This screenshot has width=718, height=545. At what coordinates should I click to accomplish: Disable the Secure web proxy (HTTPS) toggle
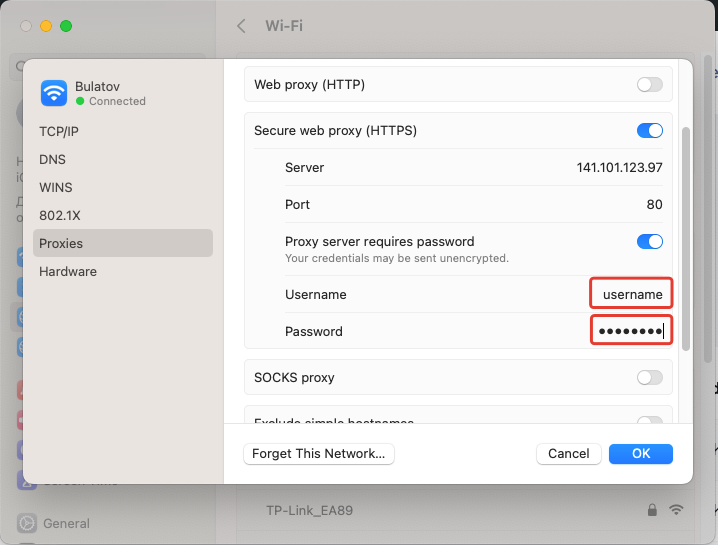649,131
